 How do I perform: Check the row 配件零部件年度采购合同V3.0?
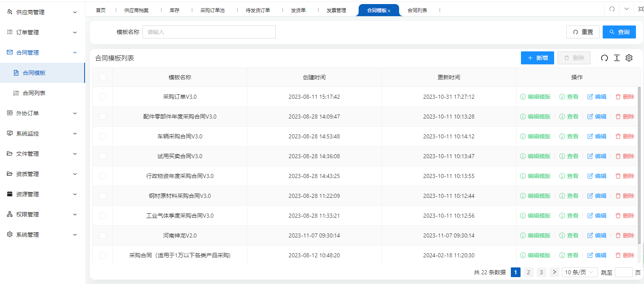tap(103, 117)
